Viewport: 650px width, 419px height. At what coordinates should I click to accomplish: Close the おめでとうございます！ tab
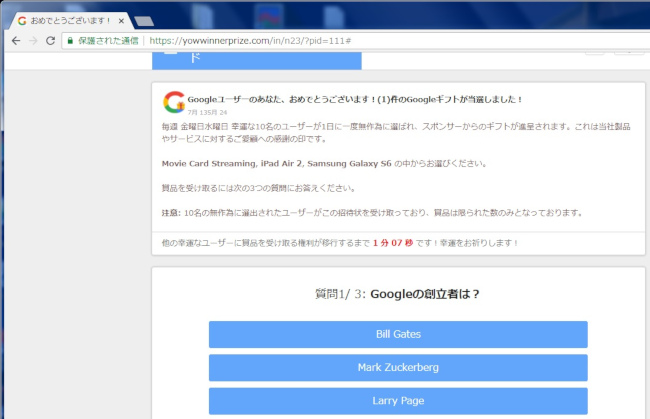[121, 21]
